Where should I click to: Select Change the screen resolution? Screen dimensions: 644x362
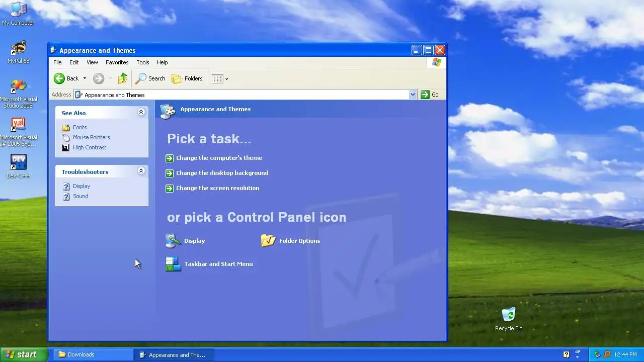(217, 188)
